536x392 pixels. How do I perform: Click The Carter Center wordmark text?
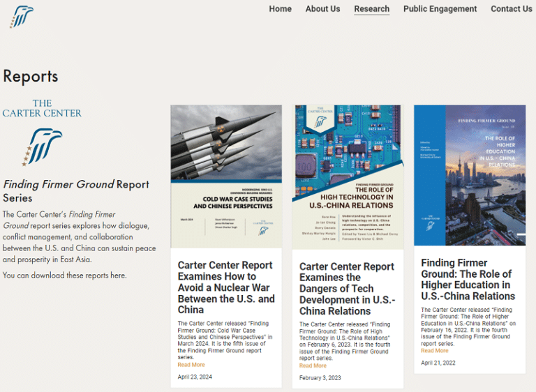click(x=42, y=108)
